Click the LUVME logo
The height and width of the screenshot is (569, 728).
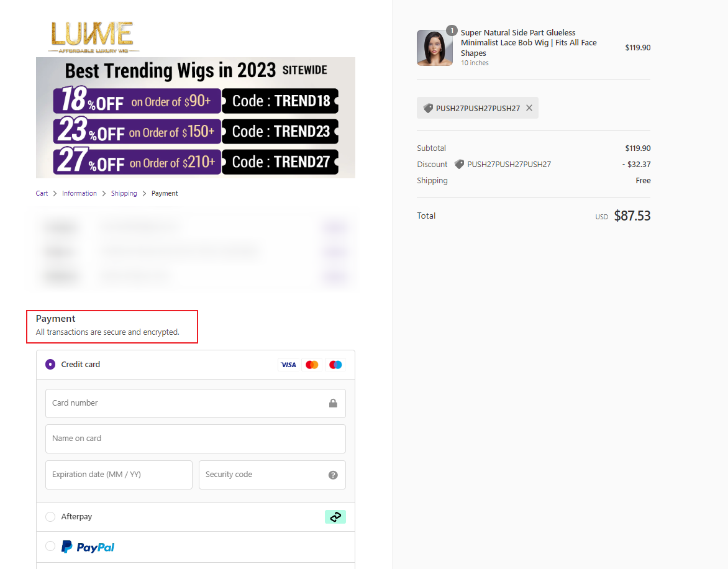pyautogui.click(x=93, y=36)
